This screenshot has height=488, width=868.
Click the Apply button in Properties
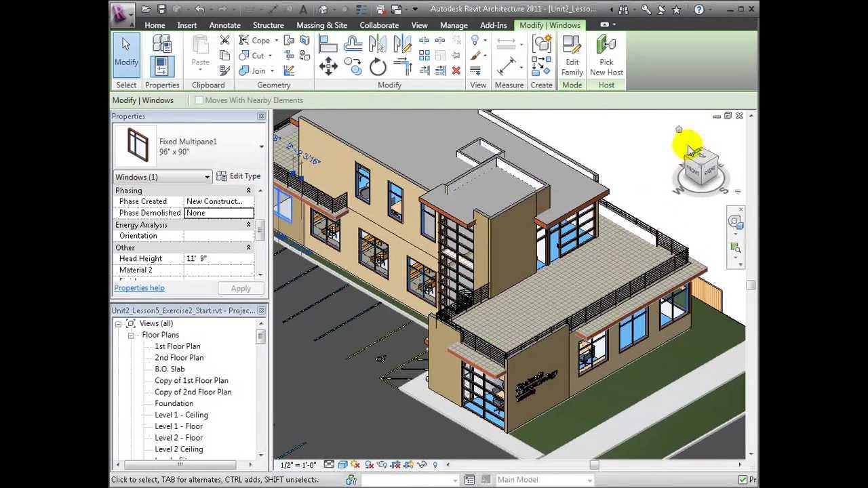pos(241,289)
